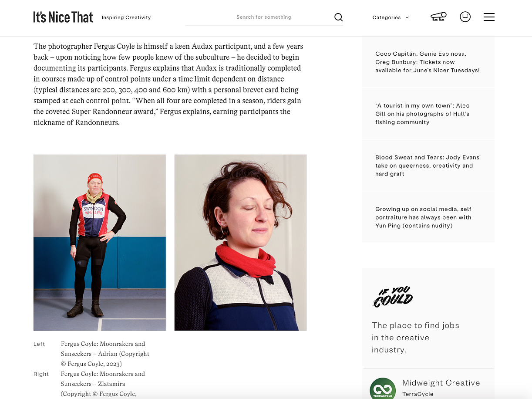Click the TerraCycle green logo
This screenshot has width=532, height=399.
[383, 389]
